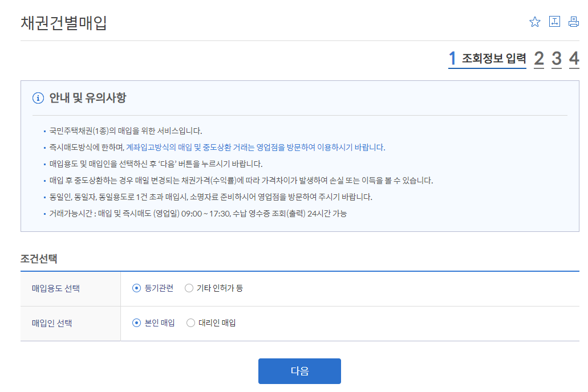
Task: Jump to step 3 in the process
Action: click(x=556, y=59)
